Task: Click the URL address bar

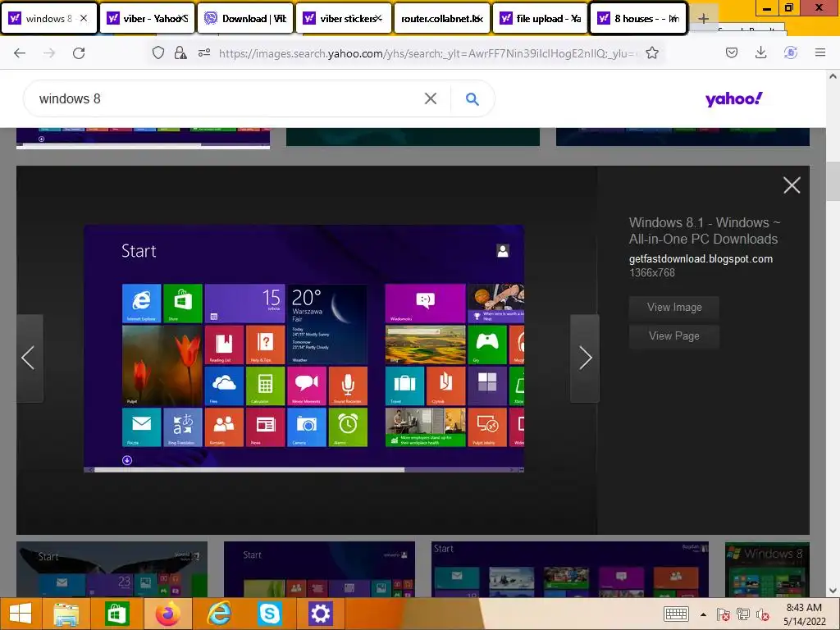Action: point(426,53)
